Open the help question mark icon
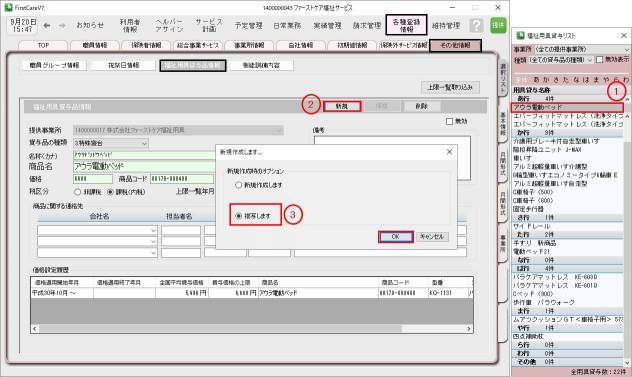Image resolution: width=632 pixels, height=377 pixels. click(476, 25)
